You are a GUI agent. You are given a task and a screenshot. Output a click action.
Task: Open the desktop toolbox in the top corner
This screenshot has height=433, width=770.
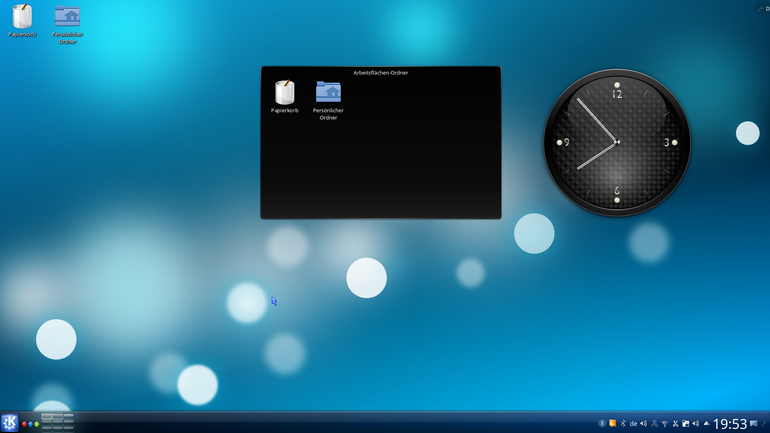pyautogui.click(x=764, y=8)
